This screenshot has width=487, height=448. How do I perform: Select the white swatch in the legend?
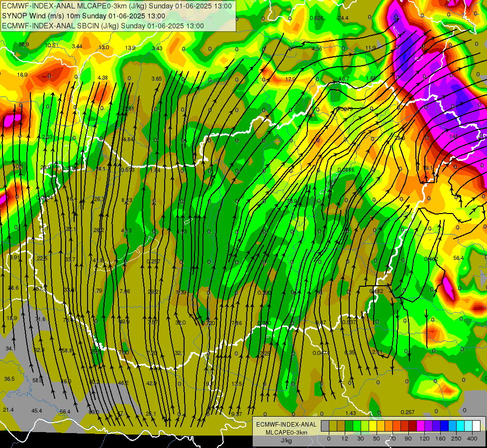coord(476,426)
